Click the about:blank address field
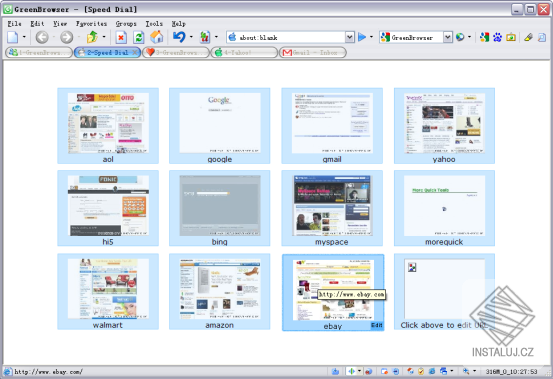This screenshot has height=379, width=553. coord(291,37)
